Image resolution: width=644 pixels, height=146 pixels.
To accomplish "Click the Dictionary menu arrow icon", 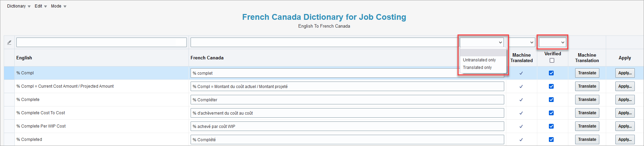I will pyautogui.click(x=29, y=6).
